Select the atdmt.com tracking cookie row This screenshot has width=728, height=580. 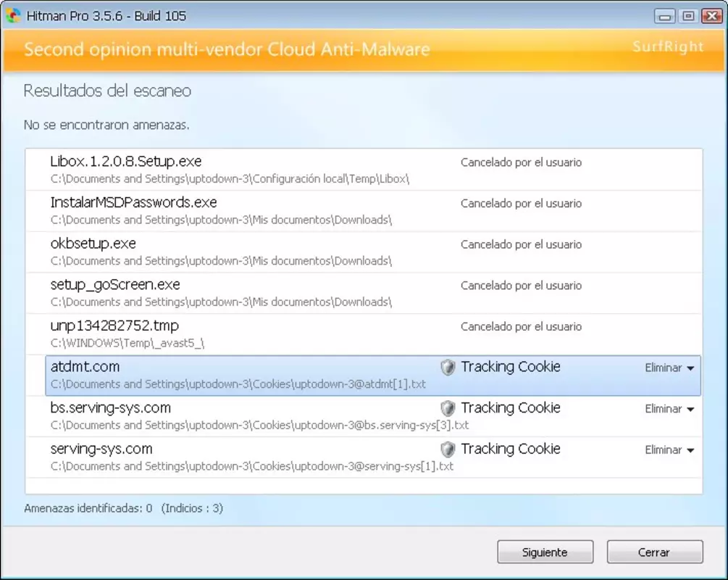click(373, 376)
